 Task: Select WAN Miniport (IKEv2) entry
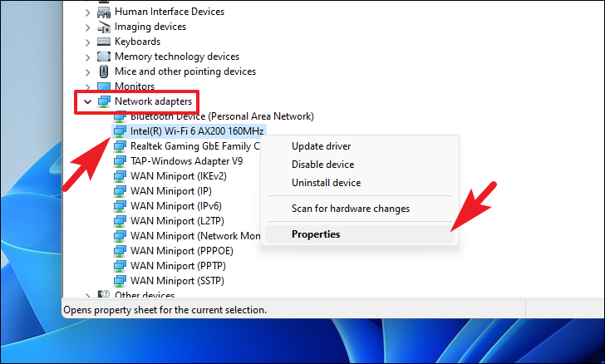(178, 176)
